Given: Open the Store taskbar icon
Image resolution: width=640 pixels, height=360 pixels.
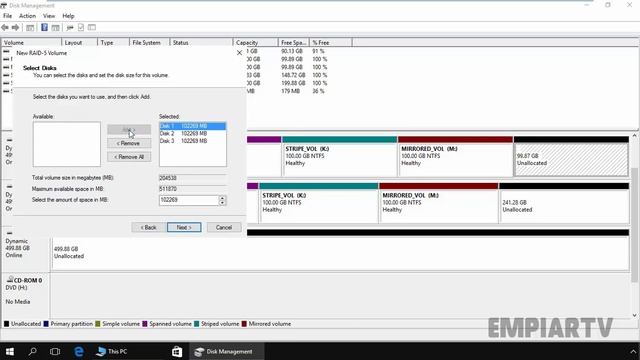Looking at the screenshot, I should (177, 351).
